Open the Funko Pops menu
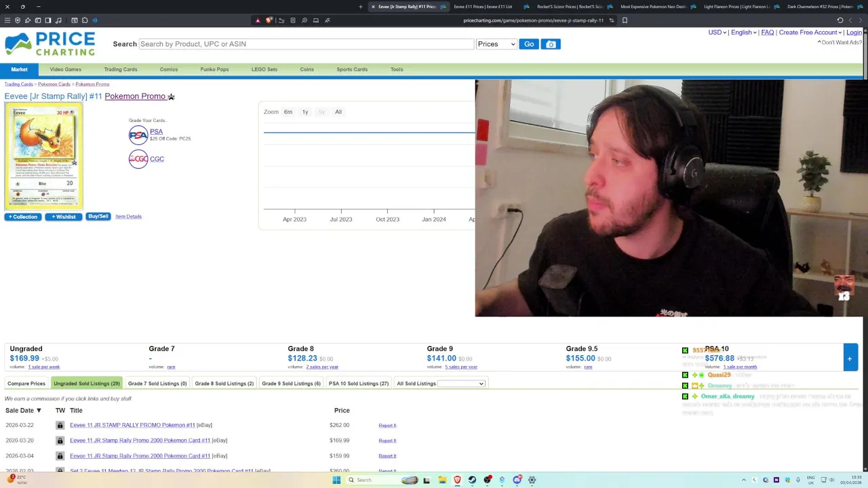Screen dimensions: 868x488 tap(214, 69)
